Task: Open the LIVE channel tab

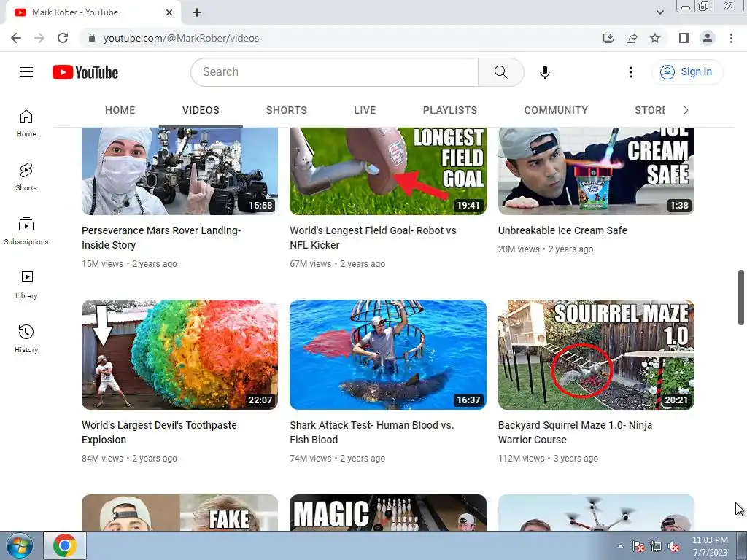Action: (x=365, y=110)
